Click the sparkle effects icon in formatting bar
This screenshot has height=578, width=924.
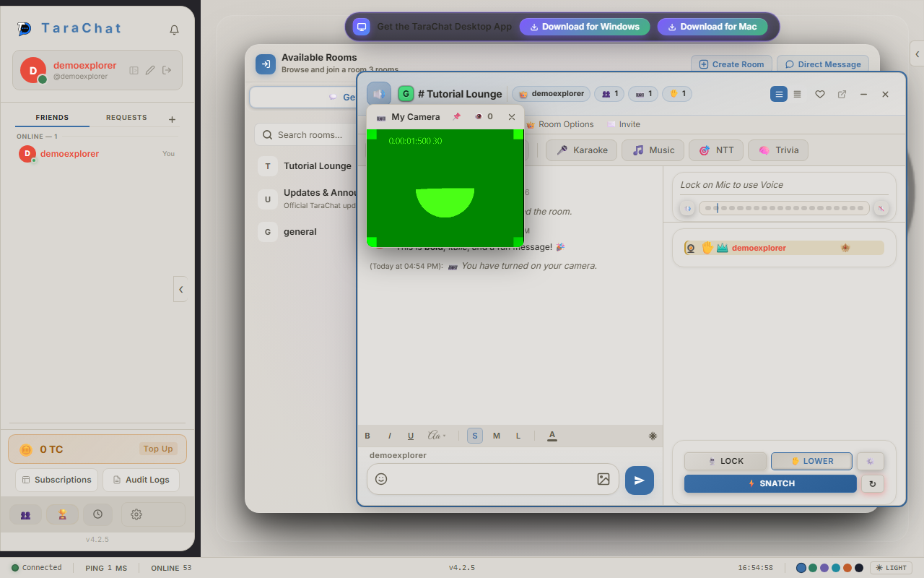coord(653,436)
